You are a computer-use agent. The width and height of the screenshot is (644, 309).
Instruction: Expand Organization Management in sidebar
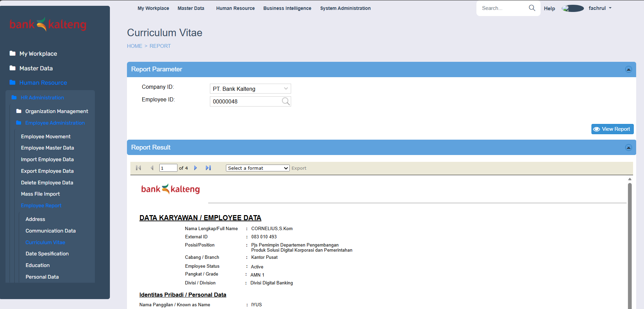click(56, 111)
